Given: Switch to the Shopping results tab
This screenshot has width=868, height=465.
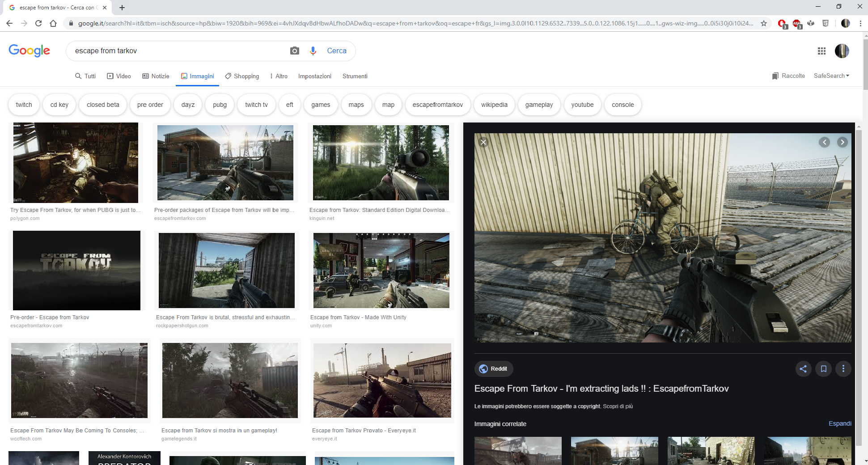Looking at the screenshot, I should [x=242, y=76].
